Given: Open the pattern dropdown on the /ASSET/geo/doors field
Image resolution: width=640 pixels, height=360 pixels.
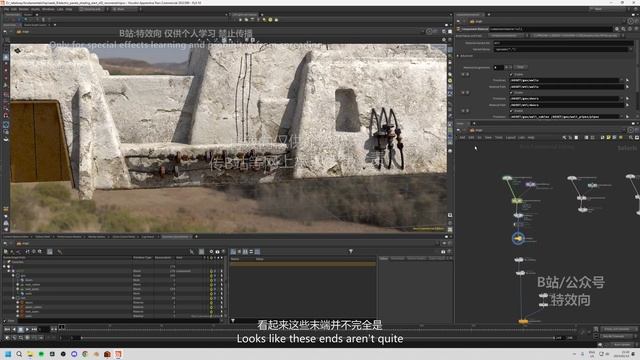Looking at the screenshot, I should 622,99.
